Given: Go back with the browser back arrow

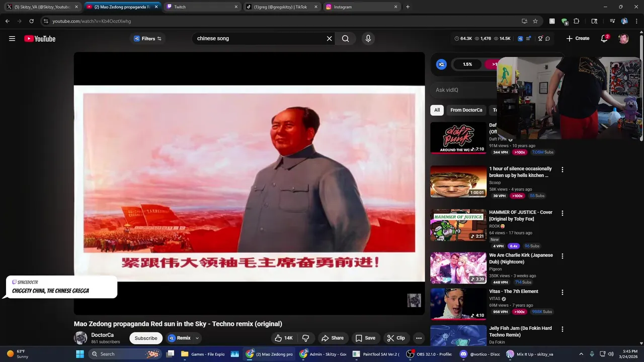Looking at the screenshot, I should (x=7, y=21).
